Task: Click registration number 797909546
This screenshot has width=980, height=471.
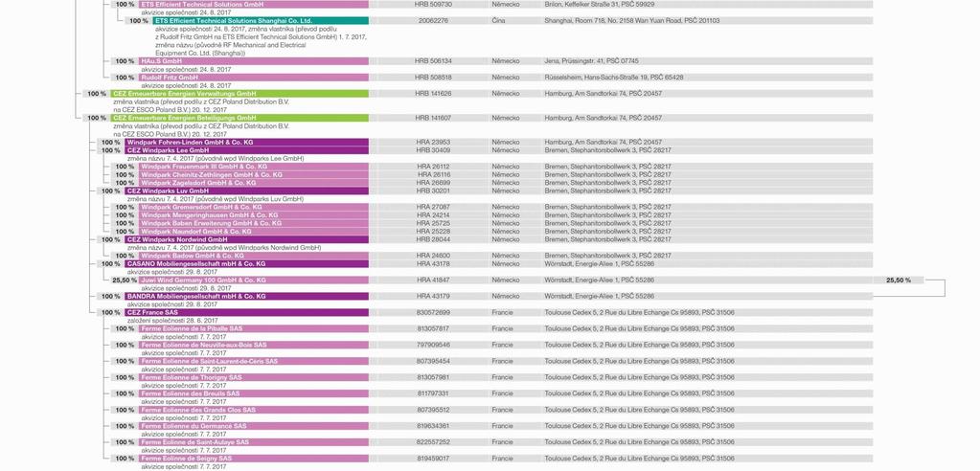Action: pyautogui.click(x=433, y=346)
